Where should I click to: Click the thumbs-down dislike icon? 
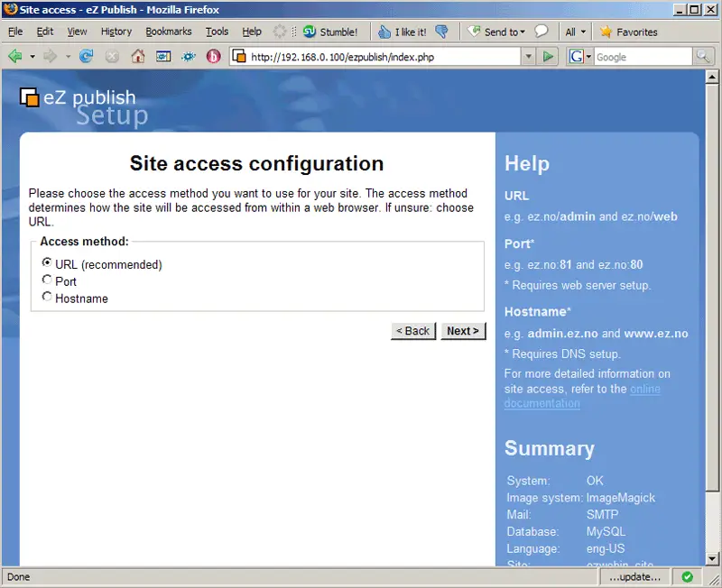[x=441, y=32]
